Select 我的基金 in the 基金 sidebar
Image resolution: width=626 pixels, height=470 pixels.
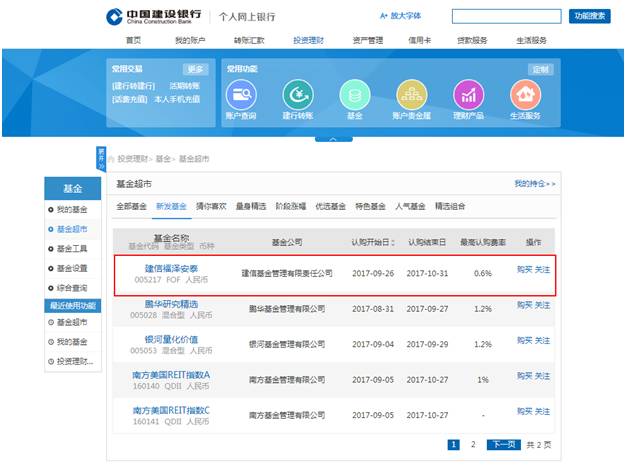point(72,209)
